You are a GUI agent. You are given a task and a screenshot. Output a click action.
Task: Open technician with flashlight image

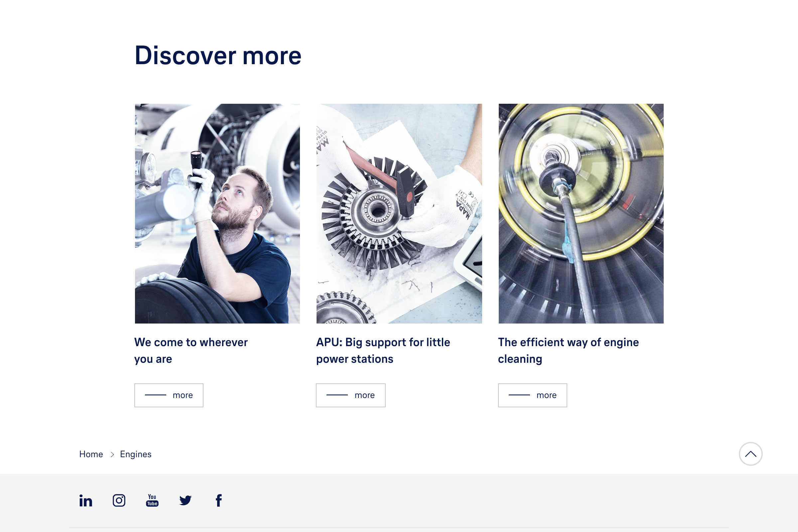(217, 213)
